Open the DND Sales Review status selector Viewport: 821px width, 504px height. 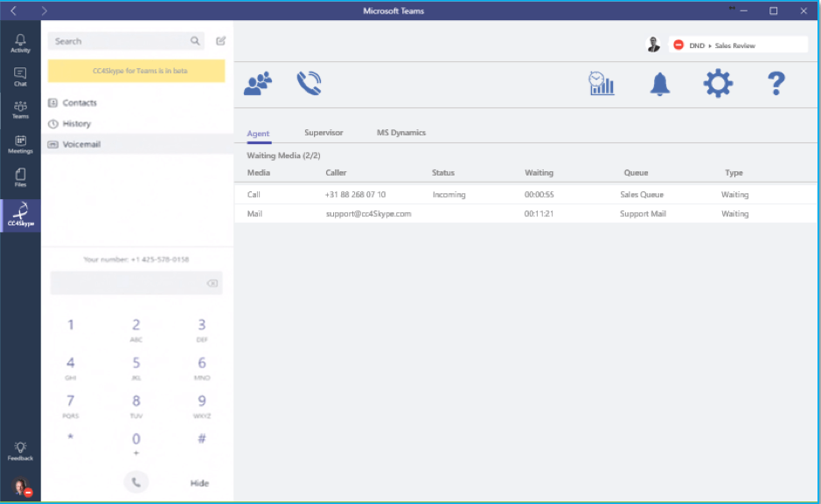click(x=738, y=45)
